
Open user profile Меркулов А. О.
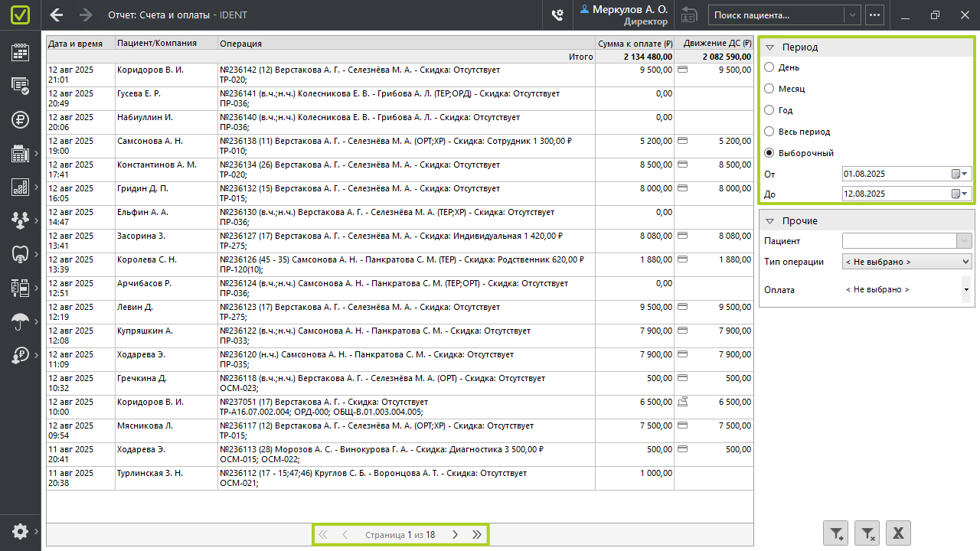pos(624,15)
